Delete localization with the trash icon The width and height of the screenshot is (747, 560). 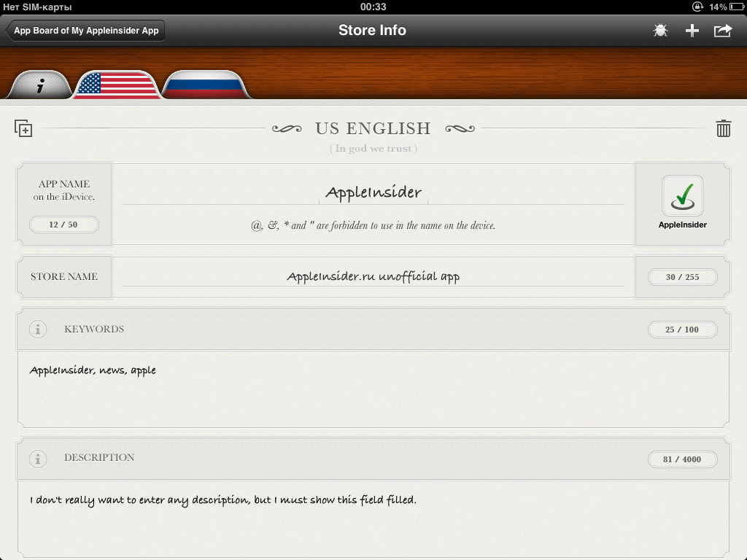(x=723, y=128)
